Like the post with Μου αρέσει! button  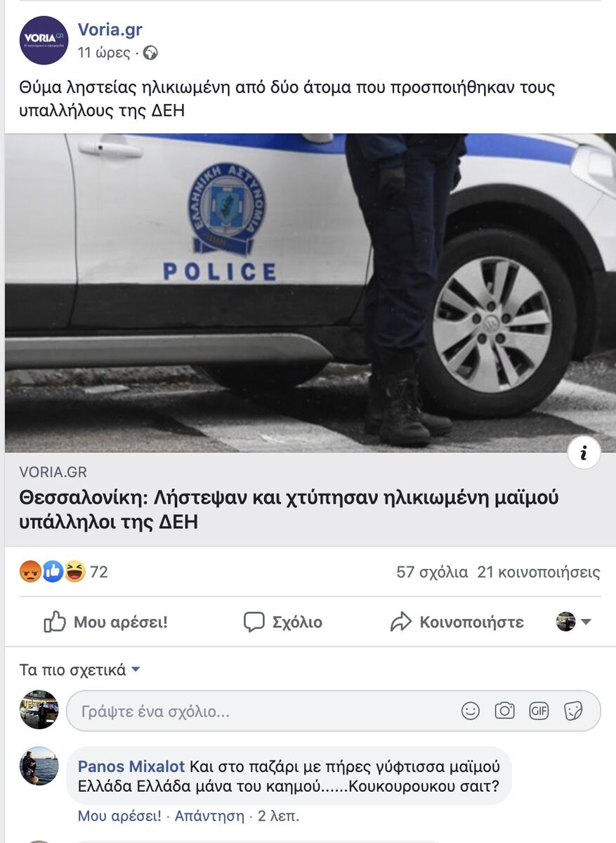coord(105,622)
